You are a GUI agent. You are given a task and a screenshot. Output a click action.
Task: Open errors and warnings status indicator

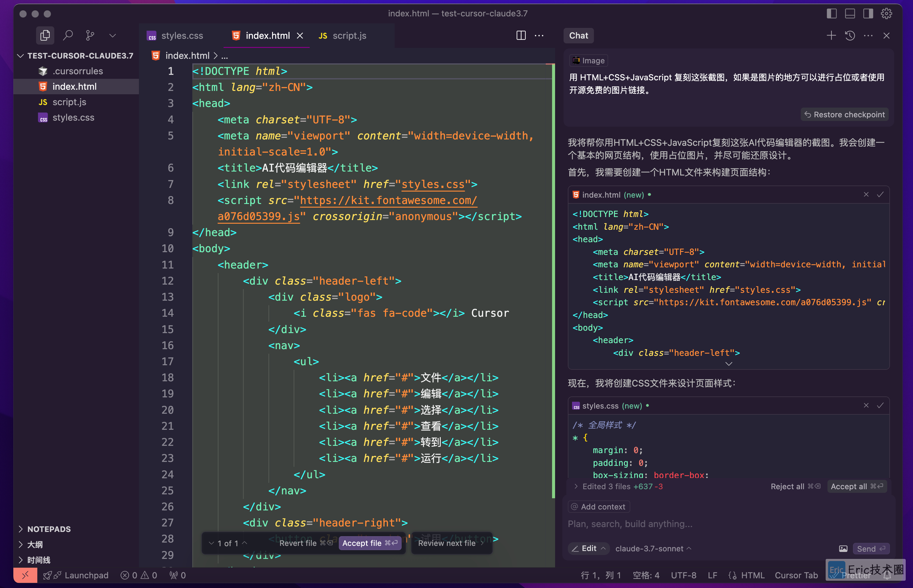(x=139, y=575)
